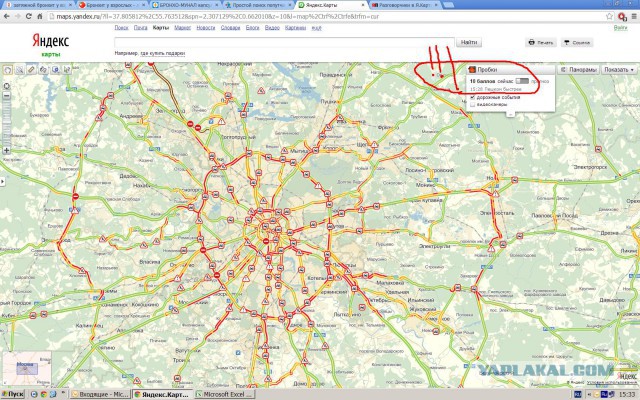Click the Найти search button
The image size is (640, 400).
click(469, 42)
